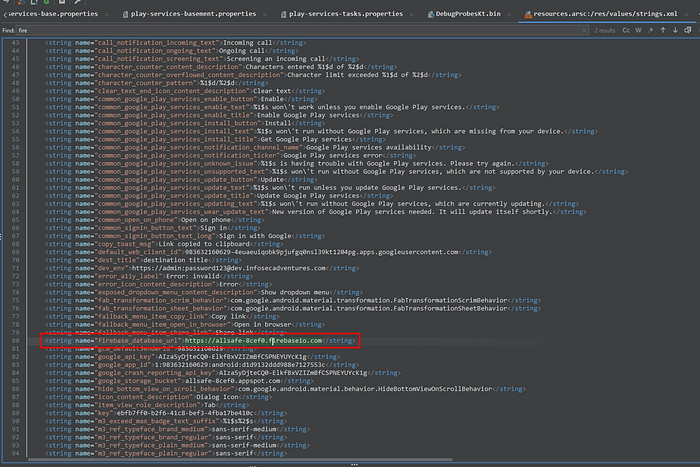Click 'Screening an incoming call' string

click(276, 59)
